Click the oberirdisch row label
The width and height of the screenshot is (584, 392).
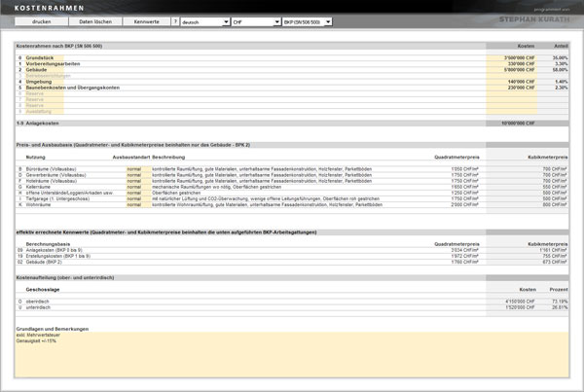pos(37,302)
